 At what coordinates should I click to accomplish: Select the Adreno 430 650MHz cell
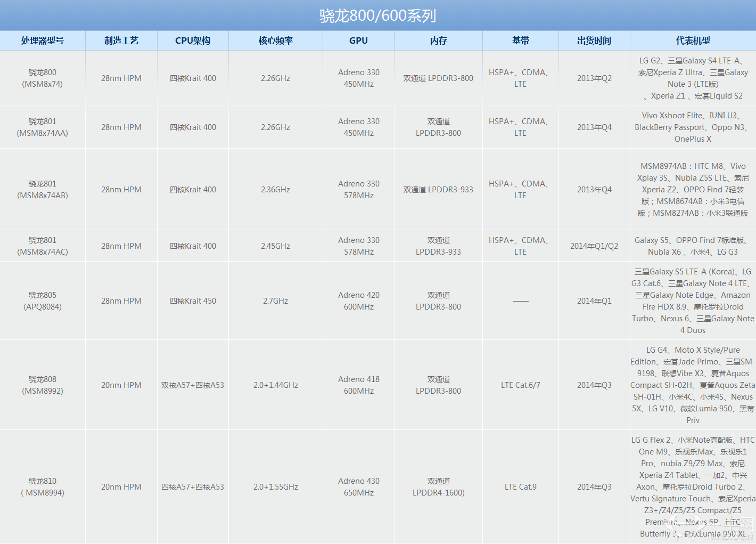(359, 487)
